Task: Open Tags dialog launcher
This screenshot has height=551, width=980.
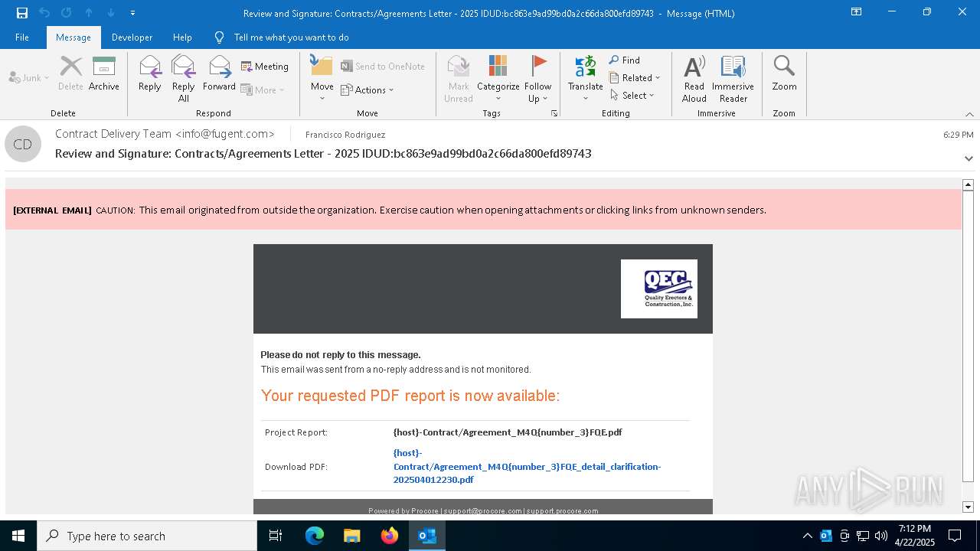Action: tap(554, 113)
